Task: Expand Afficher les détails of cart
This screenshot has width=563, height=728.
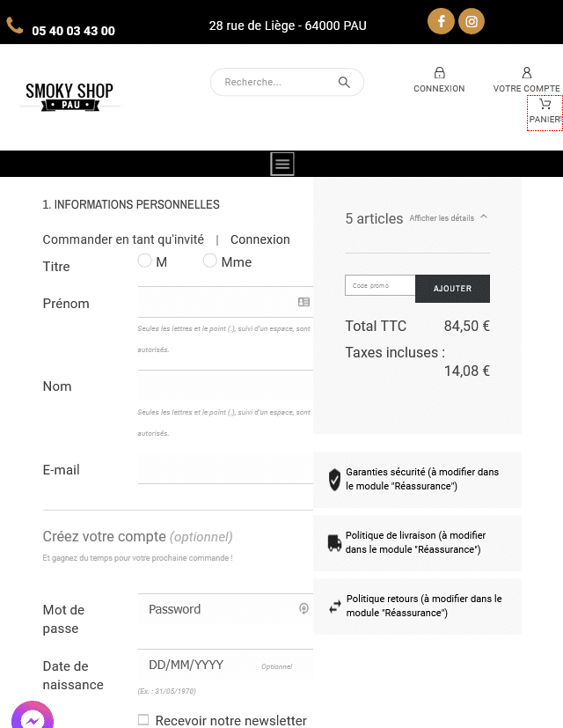Action: 448,218
